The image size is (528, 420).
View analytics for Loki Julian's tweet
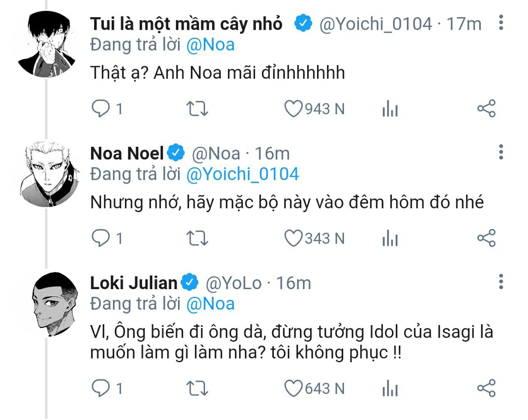pos(390,389)
